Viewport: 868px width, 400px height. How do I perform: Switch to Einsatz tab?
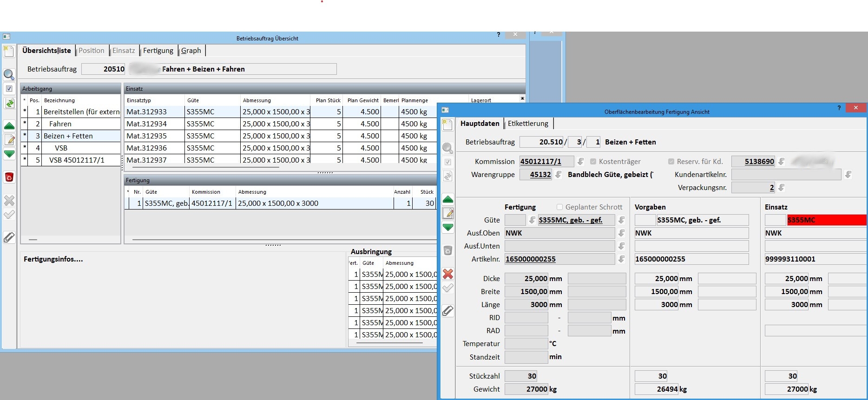click(x=124, y=51)
